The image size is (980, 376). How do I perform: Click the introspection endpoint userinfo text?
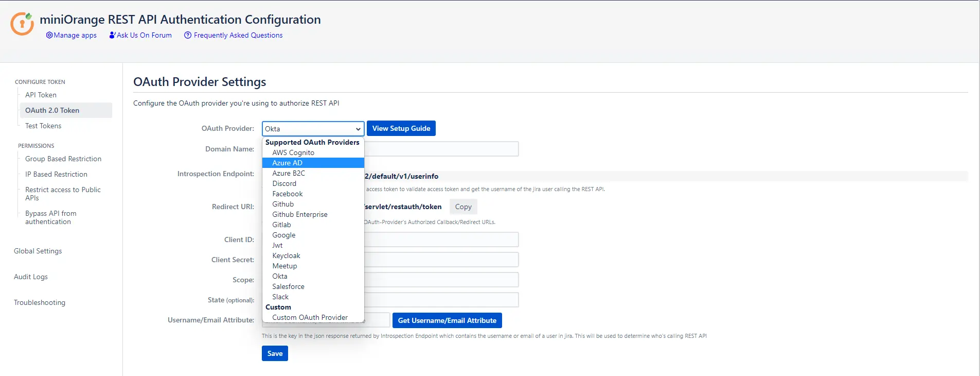coord(402,176)
